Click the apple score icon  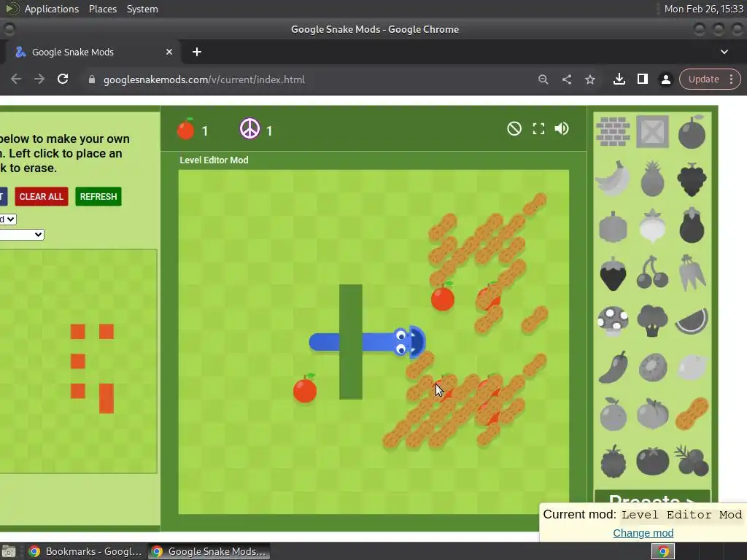point(186,128)
